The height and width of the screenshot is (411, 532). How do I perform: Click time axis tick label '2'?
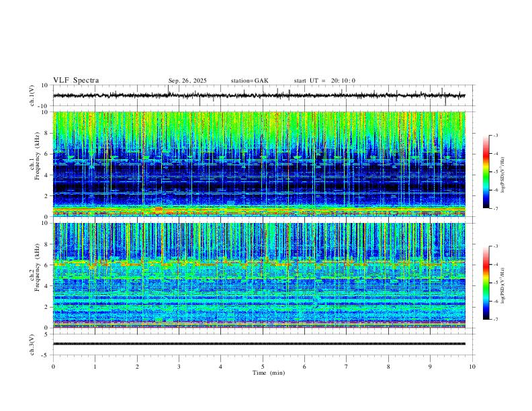pyautogui.click(x=137, y=367)
